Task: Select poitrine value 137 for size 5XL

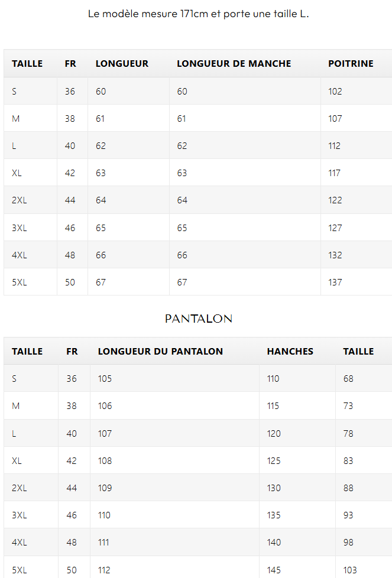Action: point(335,282)
